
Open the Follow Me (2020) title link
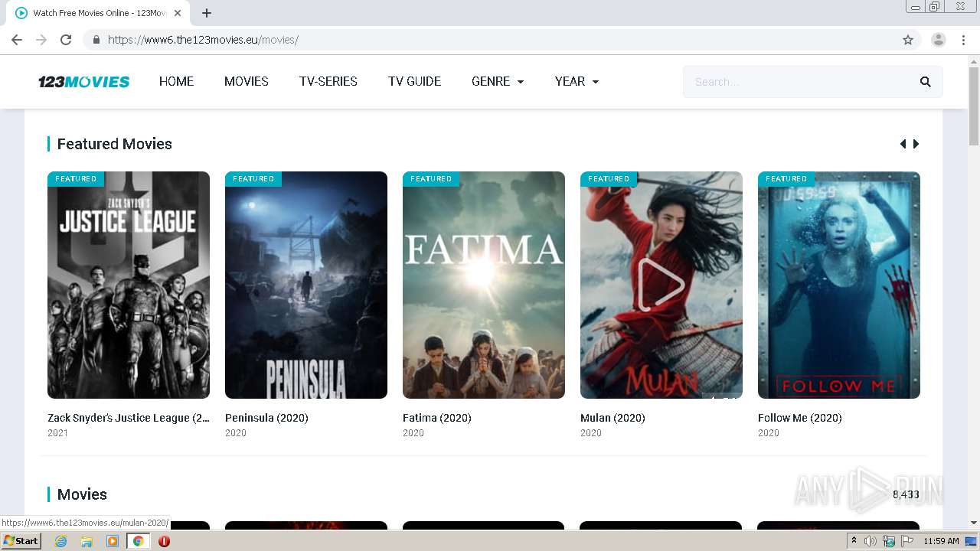[x=800, y=418]
